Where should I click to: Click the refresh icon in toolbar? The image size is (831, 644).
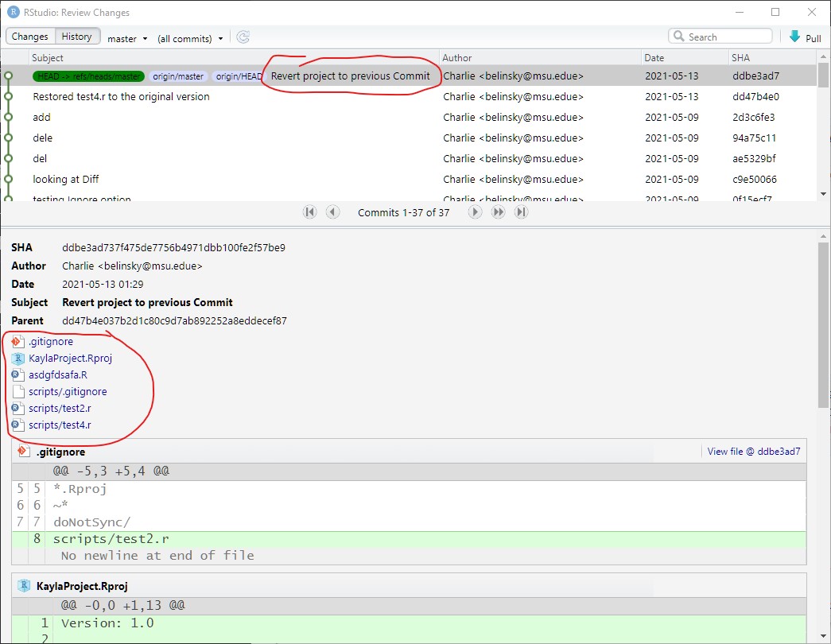pos(243,37)
